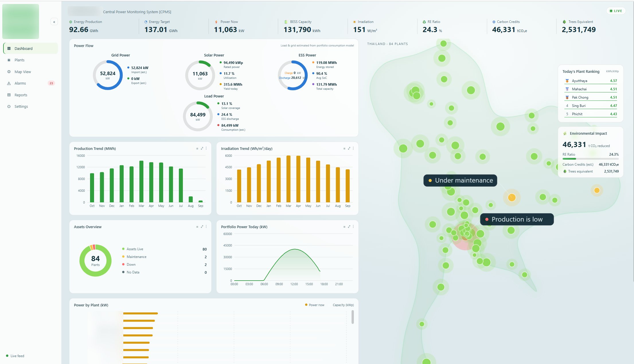
Task: Click the ESS Power donut gauge
Action: [293, 75]
